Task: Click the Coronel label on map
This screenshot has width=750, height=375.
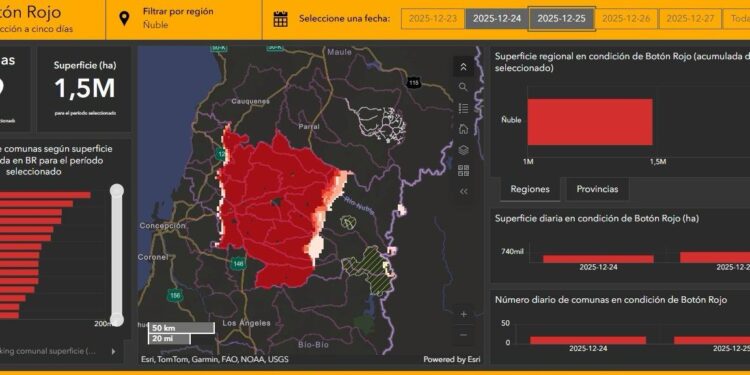Action: 153,257
